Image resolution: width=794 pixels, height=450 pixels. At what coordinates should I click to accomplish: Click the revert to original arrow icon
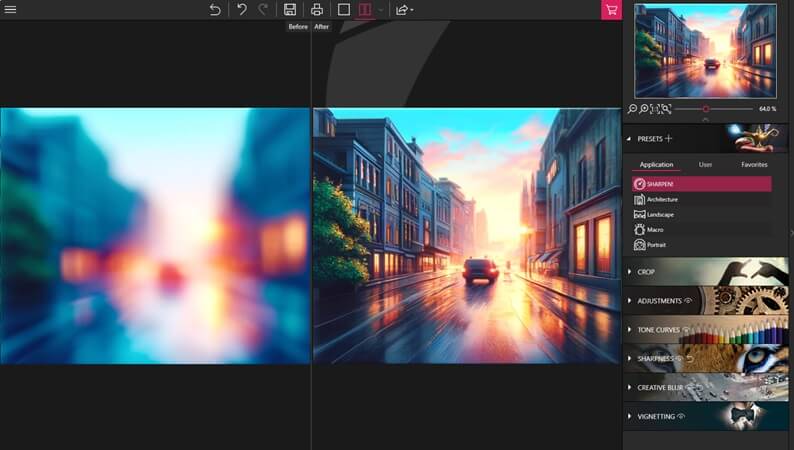point(215,10)
